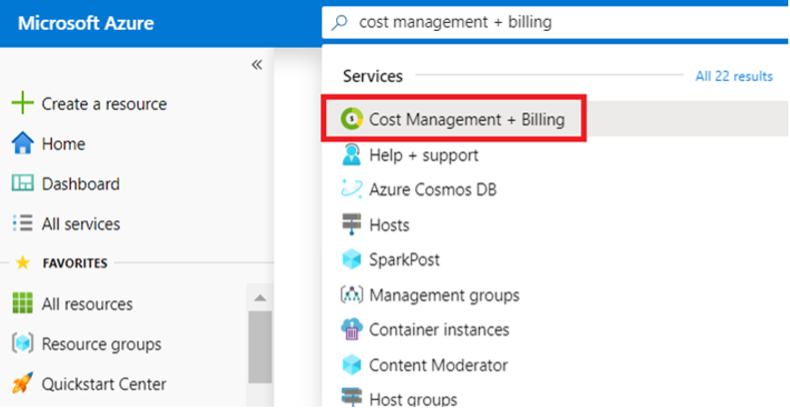Open Management groups result

[444, 295]
